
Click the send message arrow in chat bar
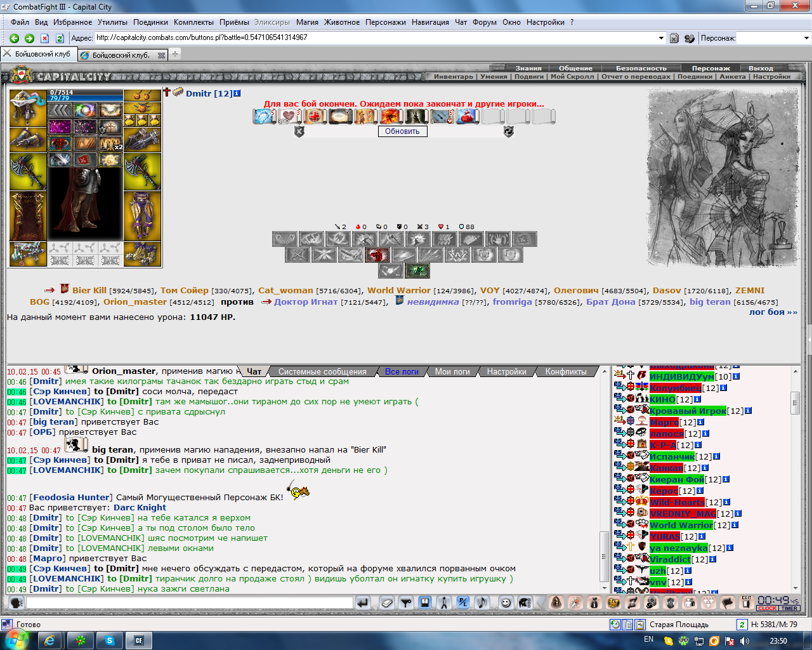coord(362,602)
